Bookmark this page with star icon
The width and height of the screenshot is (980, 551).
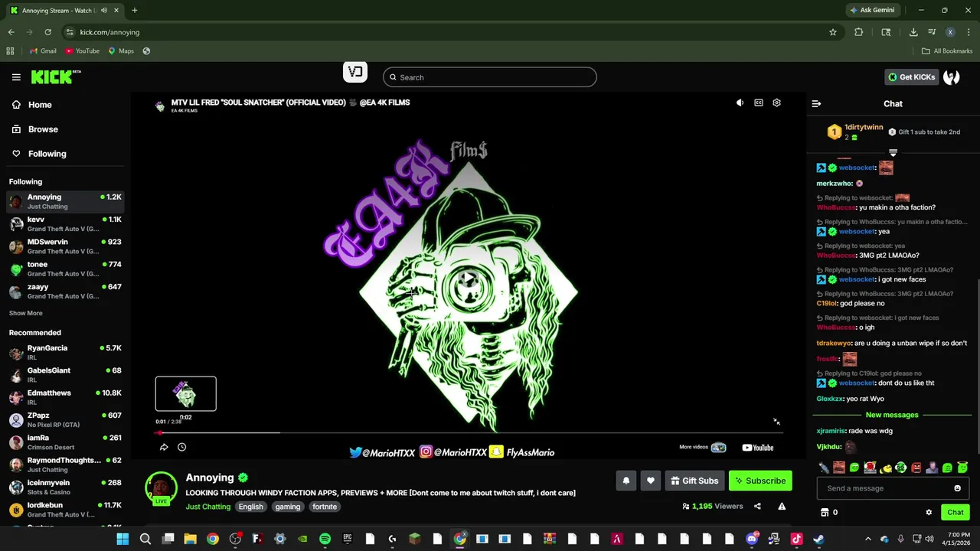833,32
